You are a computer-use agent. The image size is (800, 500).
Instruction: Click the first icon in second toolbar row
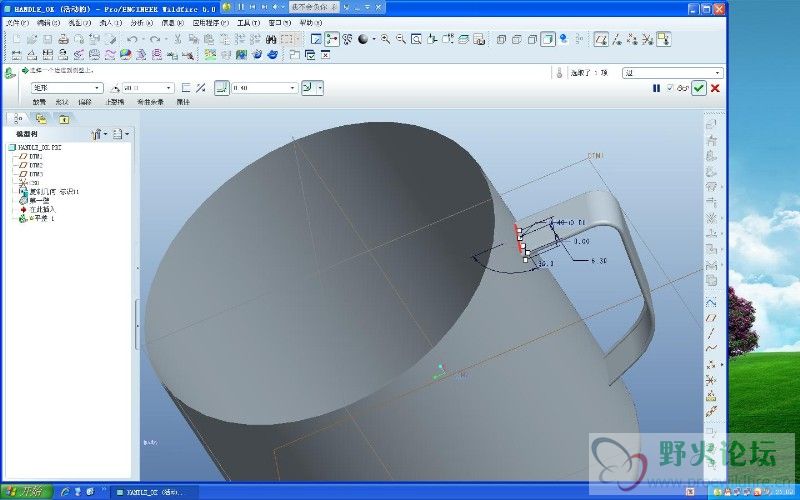pyautogui.click(x=16, y=55)
